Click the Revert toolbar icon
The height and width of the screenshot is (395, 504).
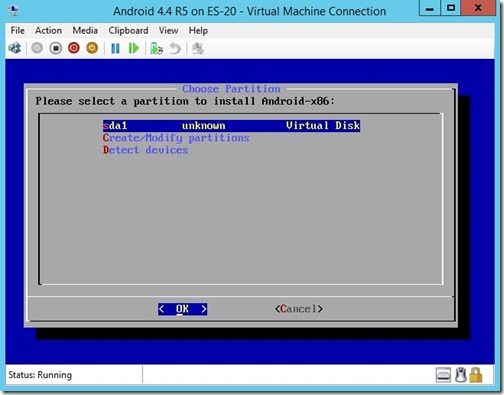pyautogui.click(x=175, y=49)
